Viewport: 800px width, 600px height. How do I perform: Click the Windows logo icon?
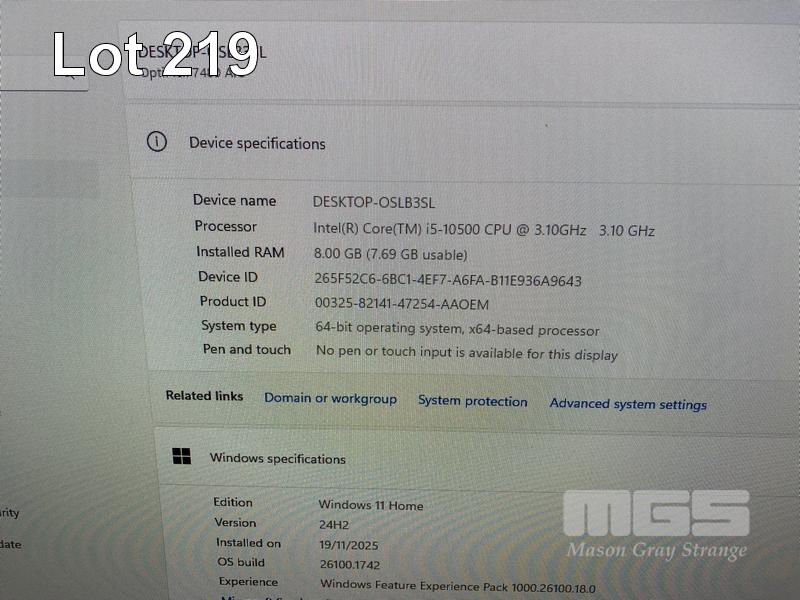tap(181, 457)
